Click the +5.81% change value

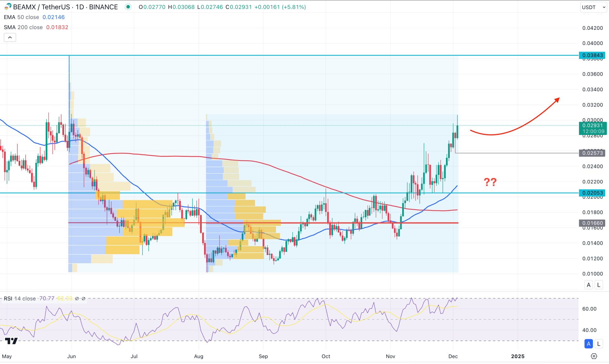(294, 7)
